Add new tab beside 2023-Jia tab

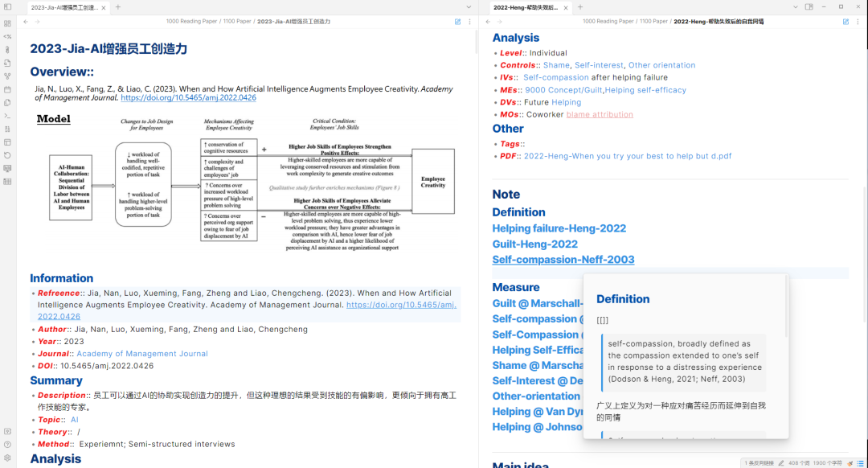pyautogui.click(x=118, y=7)
